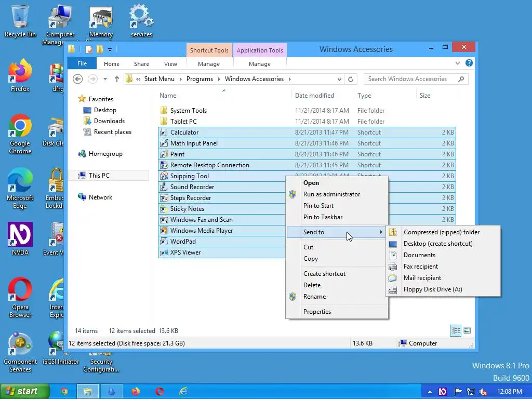Click the arrow after Start Menu breadcrumb
This screenshot has height=399, width=532.
[180, 79]
